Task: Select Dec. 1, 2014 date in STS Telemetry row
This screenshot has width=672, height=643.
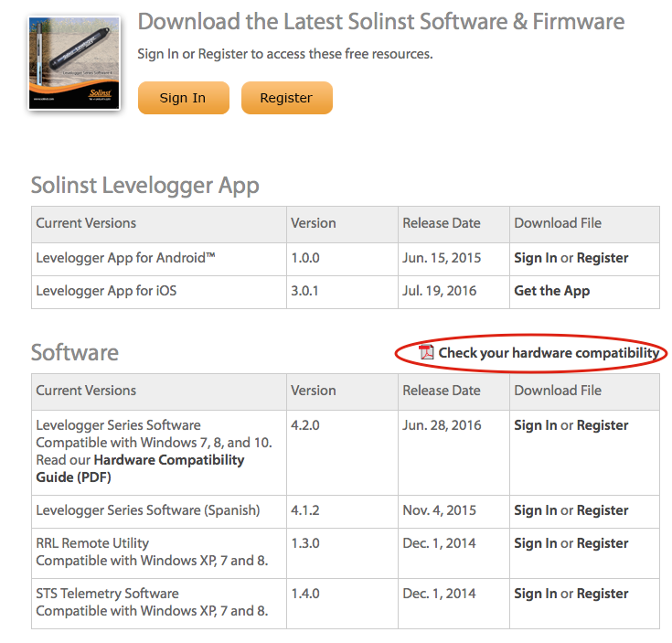Action: coord(439,594)
